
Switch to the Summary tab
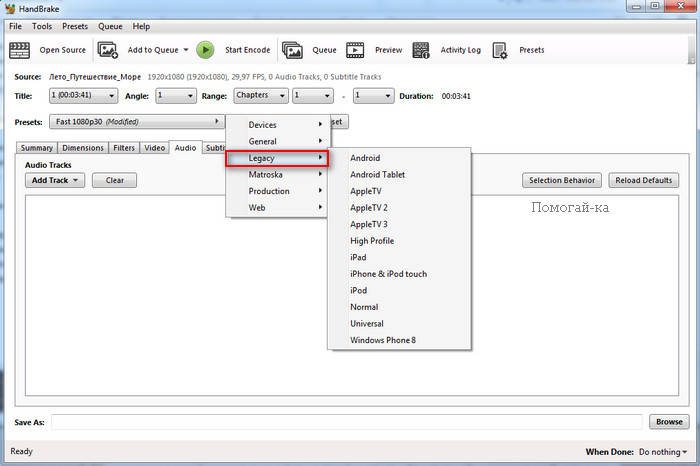pos(37,148)
